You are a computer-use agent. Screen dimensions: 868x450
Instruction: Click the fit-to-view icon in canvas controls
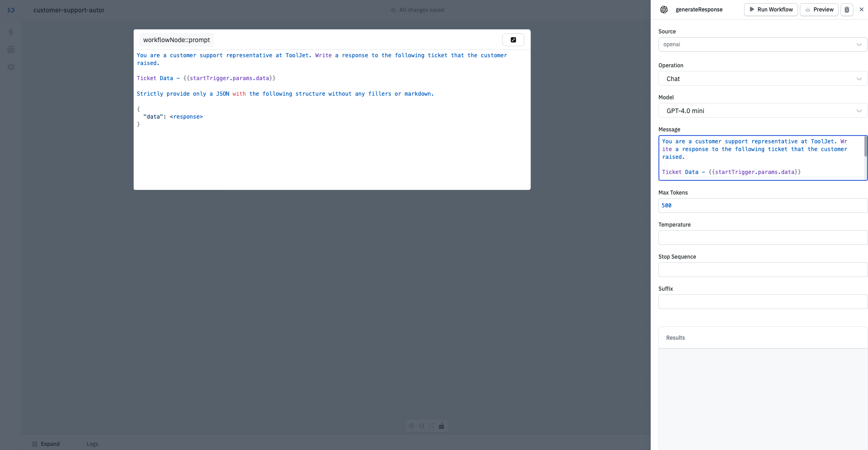(x=431, y=426)
